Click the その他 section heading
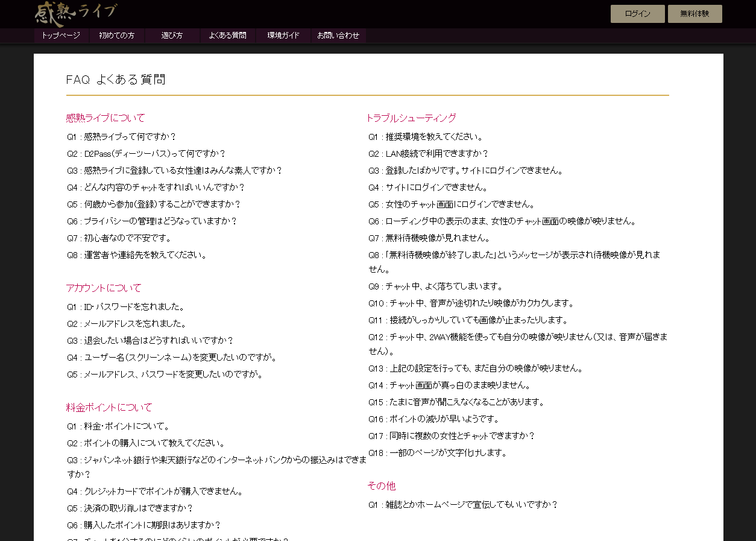Viewport: 756px width, 541px height. pos(382,486)
